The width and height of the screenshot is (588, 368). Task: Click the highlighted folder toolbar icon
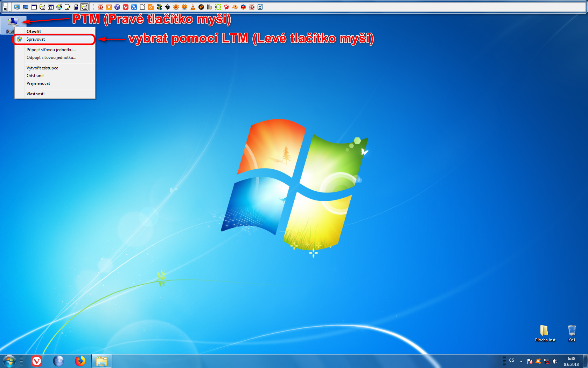click(84, 7)
